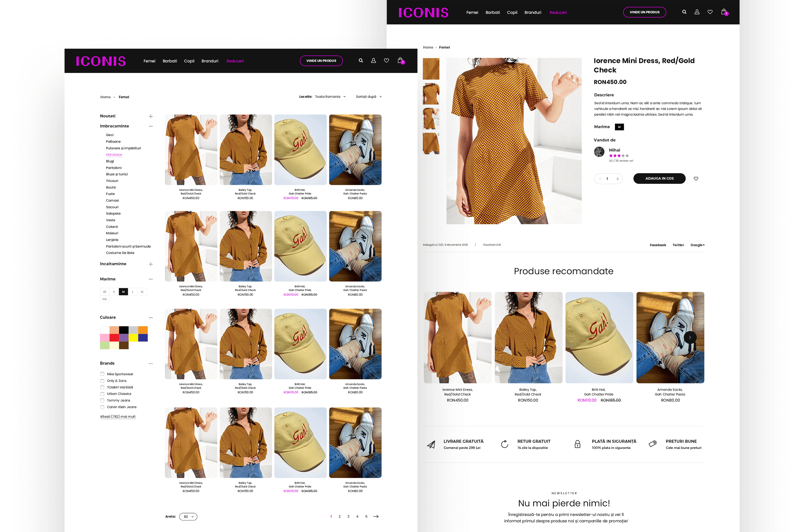Image resolution: width=798 pixels, height=532 pixels.
Task: Select the red color swatch filter
Action: tap(114, 337)
